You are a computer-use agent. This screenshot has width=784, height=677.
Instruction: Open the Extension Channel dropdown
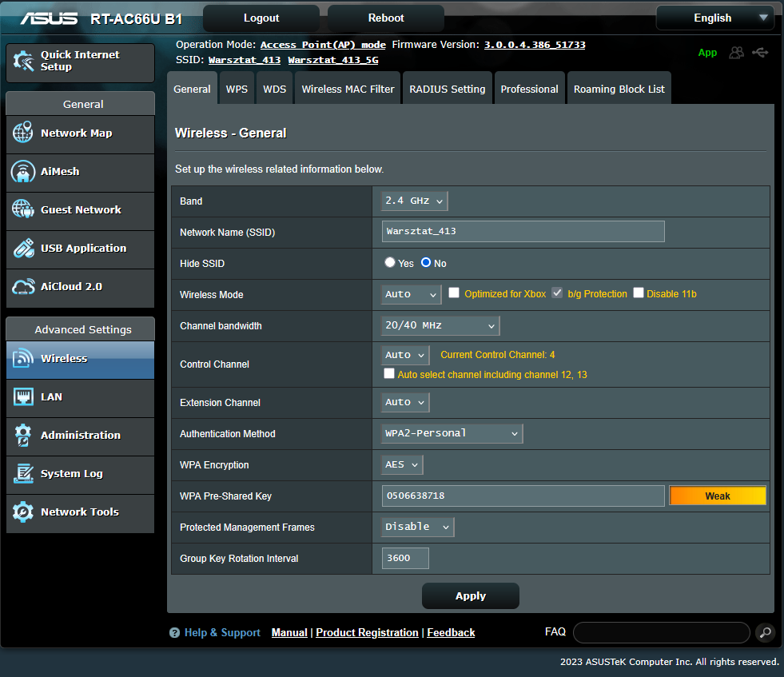(x=405, y=403)
